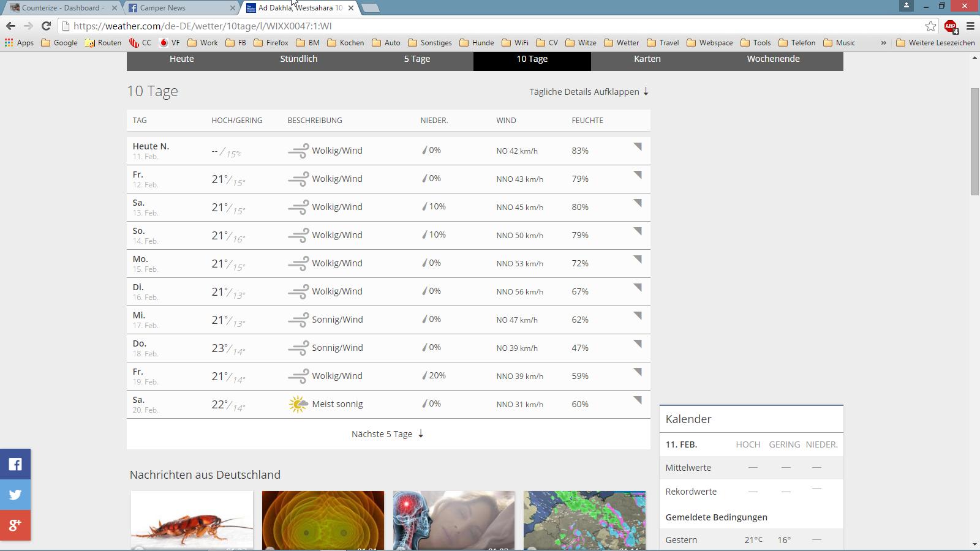Click wind icon in the Mi. 17. Feb. row
This screenshot has width=980, height=551.
tap(298, 320)
